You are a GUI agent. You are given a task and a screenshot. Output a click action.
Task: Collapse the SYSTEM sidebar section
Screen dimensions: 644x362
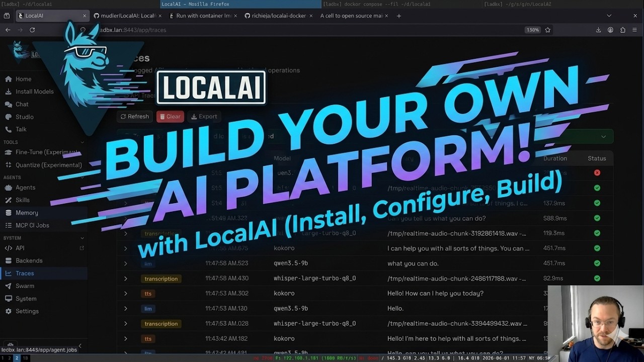tap(83, 238)
